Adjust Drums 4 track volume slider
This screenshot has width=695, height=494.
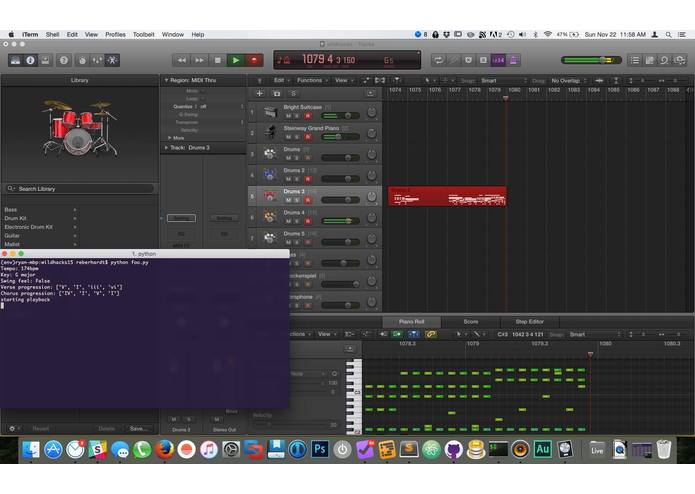(340, 221)
